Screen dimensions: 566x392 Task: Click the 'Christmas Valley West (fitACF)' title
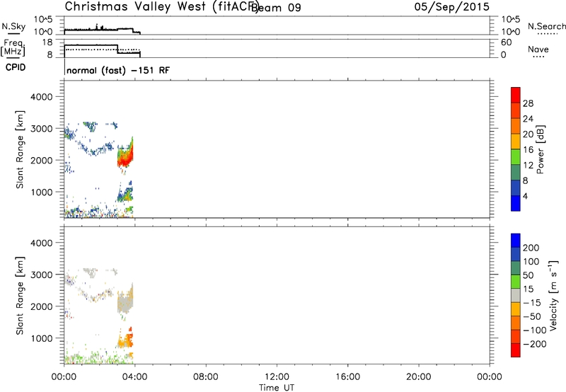pyautogui.click(x=162, y=6)
